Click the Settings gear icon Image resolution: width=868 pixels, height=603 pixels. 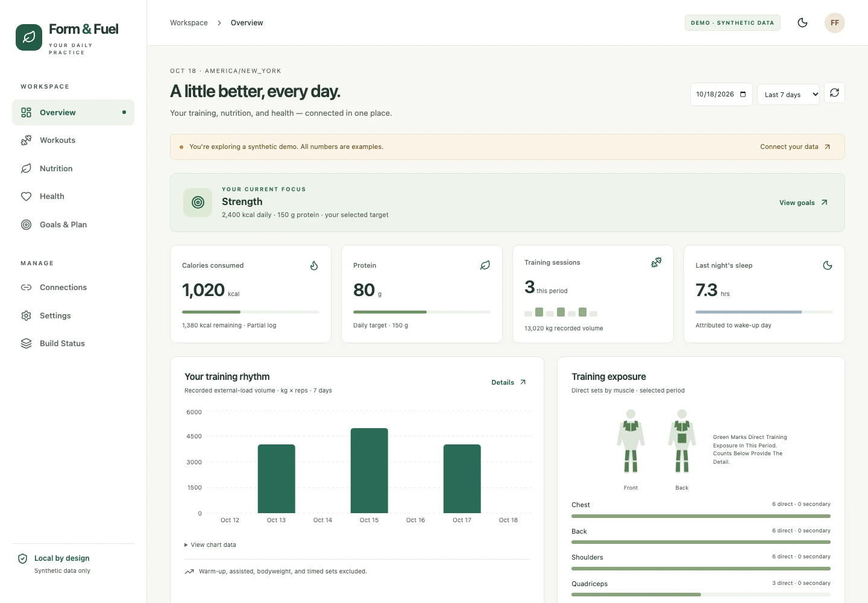click(x=26, y=316)
